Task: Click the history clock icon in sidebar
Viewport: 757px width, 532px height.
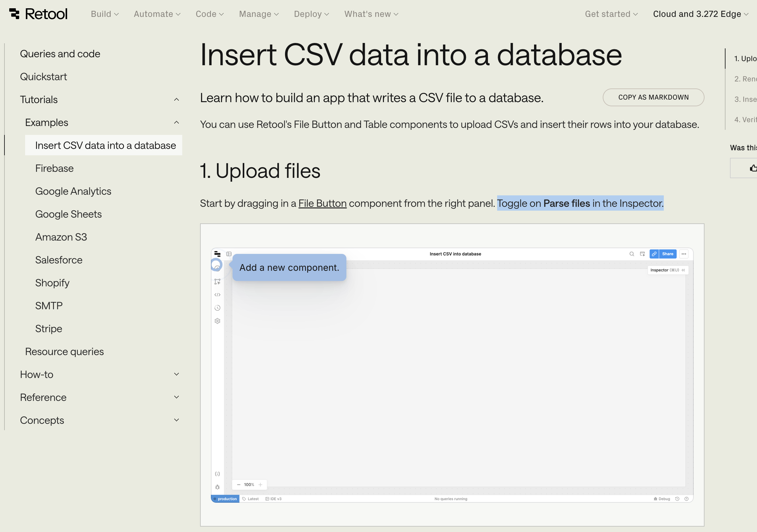Action: 217,308
